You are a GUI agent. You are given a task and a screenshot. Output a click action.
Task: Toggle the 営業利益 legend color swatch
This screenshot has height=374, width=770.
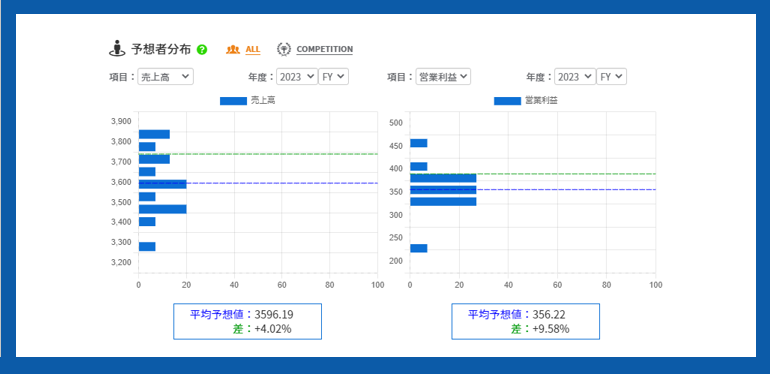[x=507, y=101]
